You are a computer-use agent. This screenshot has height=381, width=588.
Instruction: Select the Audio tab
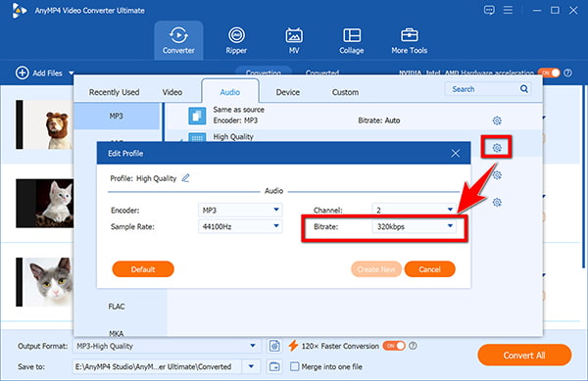[x=230, y=92]
